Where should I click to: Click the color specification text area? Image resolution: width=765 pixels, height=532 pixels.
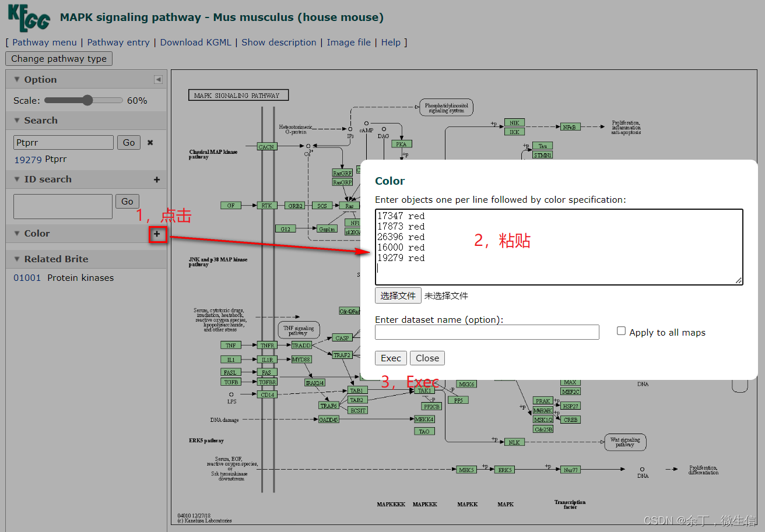point(559,247)
